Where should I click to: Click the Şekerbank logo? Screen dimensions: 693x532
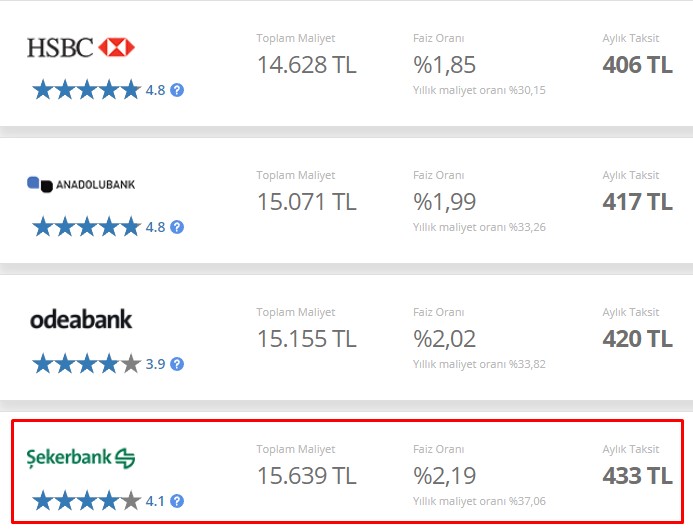coord(81,458)
